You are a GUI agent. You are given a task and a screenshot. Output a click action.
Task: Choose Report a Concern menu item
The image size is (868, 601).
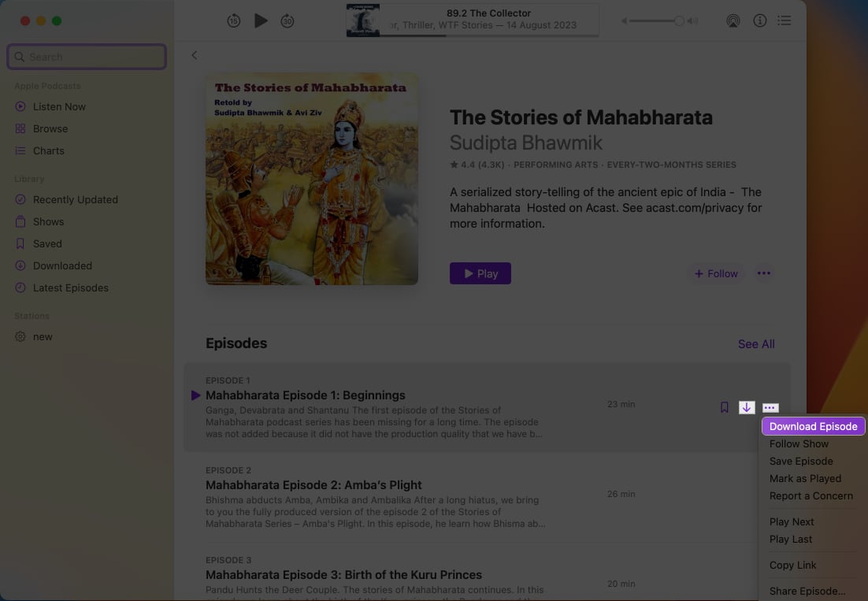811,496
